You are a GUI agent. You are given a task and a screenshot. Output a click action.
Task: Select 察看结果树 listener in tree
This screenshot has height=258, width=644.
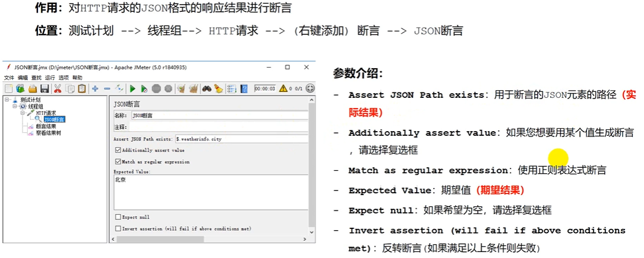coord(49,133)
